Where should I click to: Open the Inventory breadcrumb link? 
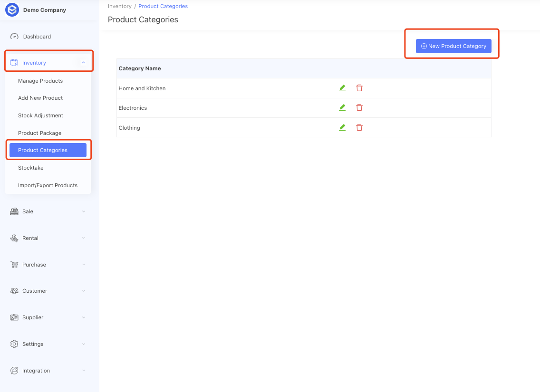[119, 6]
